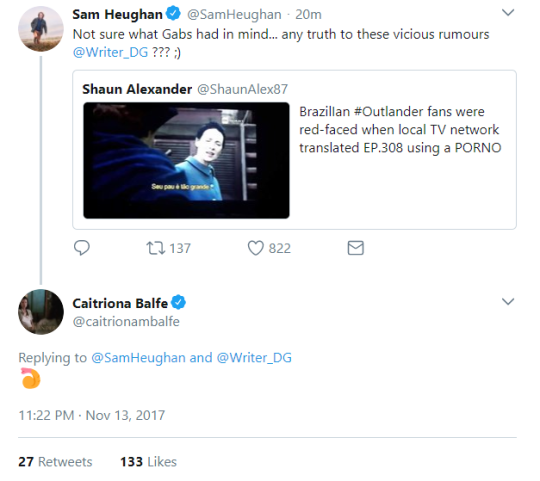View the 27 Retweets list
540x481 pixels.
(x=55, y=462)
